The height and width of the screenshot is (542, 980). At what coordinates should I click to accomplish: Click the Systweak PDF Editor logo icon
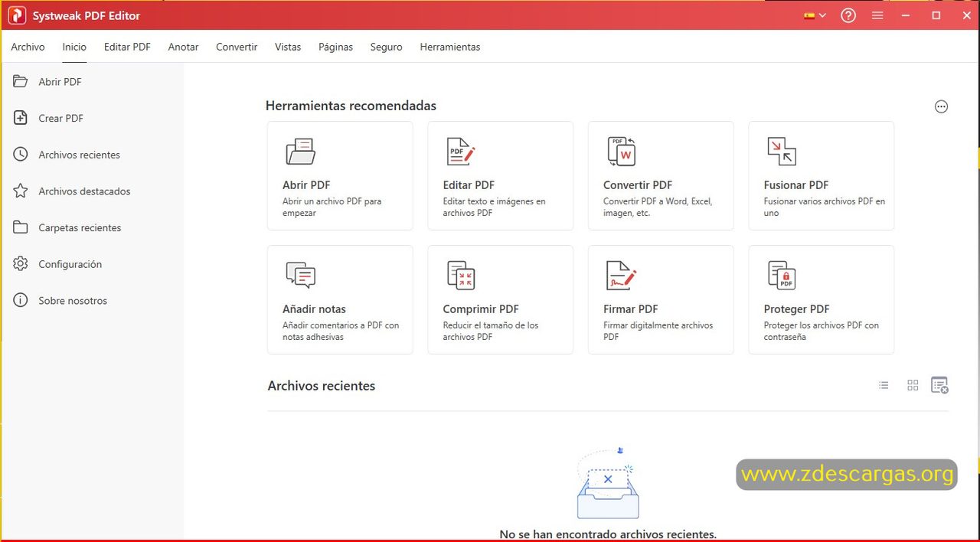point(16,15)
